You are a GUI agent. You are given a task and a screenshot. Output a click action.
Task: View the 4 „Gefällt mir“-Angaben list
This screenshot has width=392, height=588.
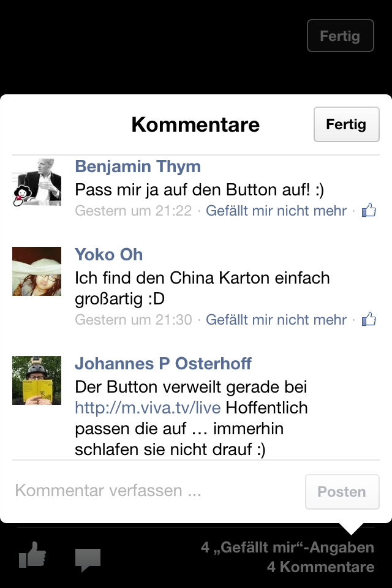pos(287,548)
